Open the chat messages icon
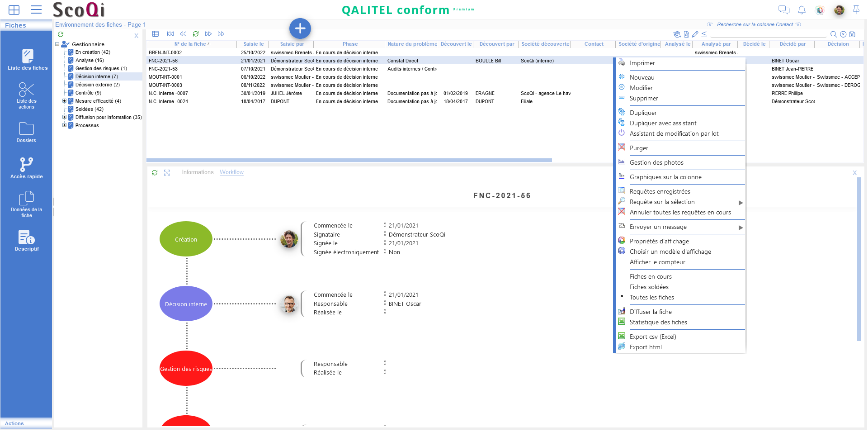The image size is (868, 432). coord(783,10)
